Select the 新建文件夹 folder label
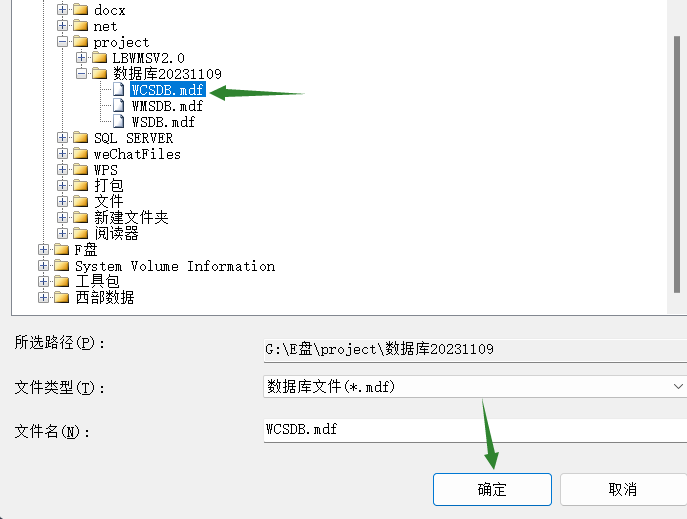Screen dimensions: 687x519 pos(131,218)
